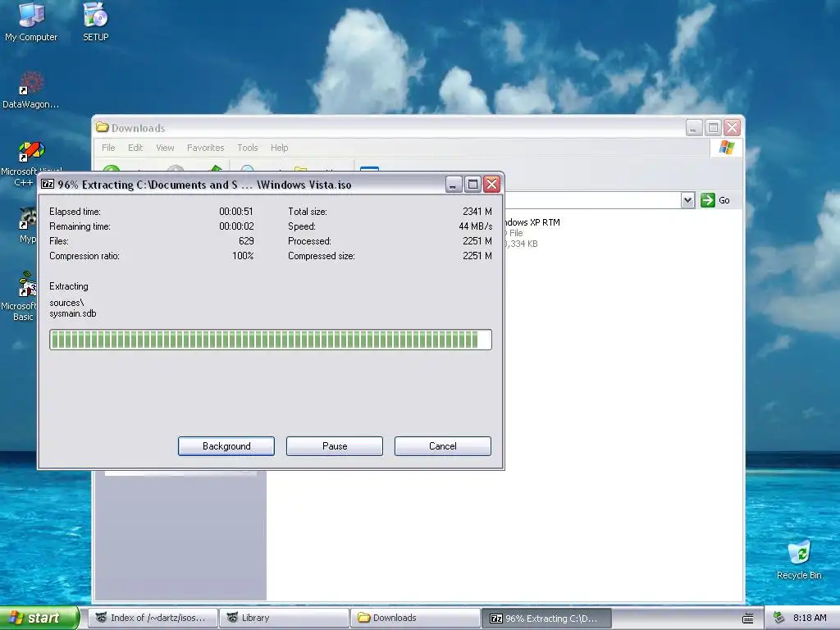Viewport: 840px width, 630px height.
Task: Click the Remaining time value 00:00:02
Action: pos(236,226)
